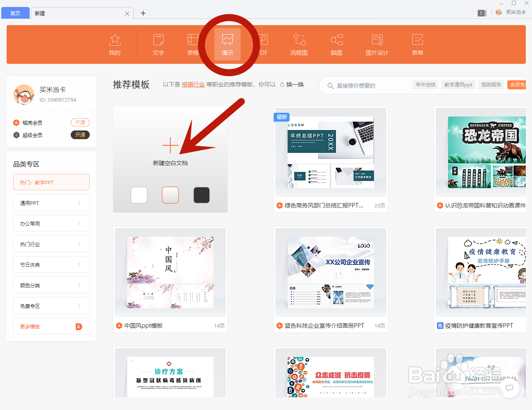Image resolution: width=532 pixels, height=410 pixels.
Task: Expand the 免费专区 category
Action: 51,305
